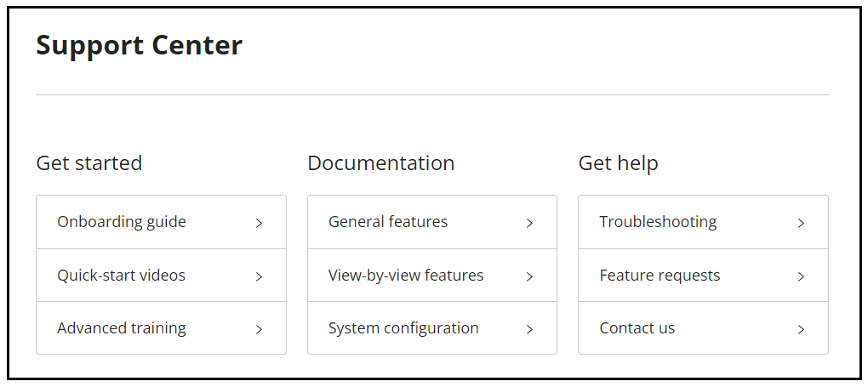Select the Troubleshooting link
Screen dimensions: 868x387
coord(658,222)
